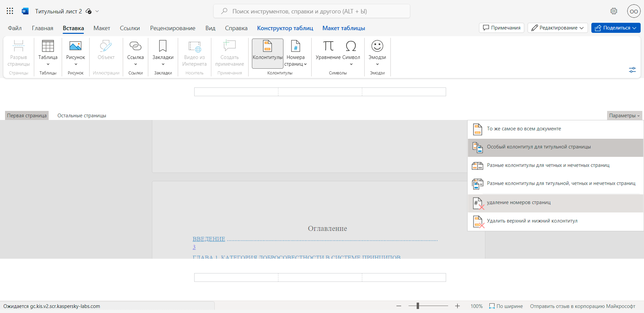Open the settings gear
The width and height of the screenshot is (644, 313).
pyautogui.click(x=614, y=11)
